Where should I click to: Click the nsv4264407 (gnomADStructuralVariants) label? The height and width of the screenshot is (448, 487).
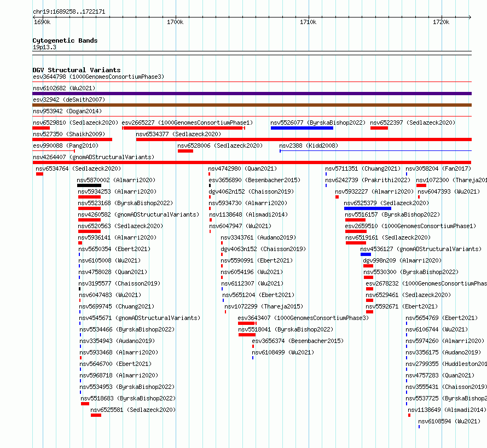94,157
